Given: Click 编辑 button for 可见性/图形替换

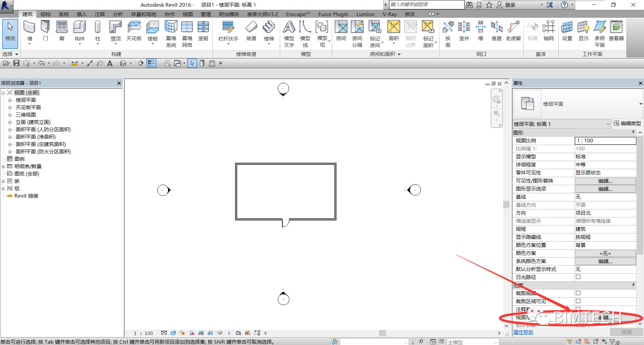Looking at the screenshot, I should [605, 181].
